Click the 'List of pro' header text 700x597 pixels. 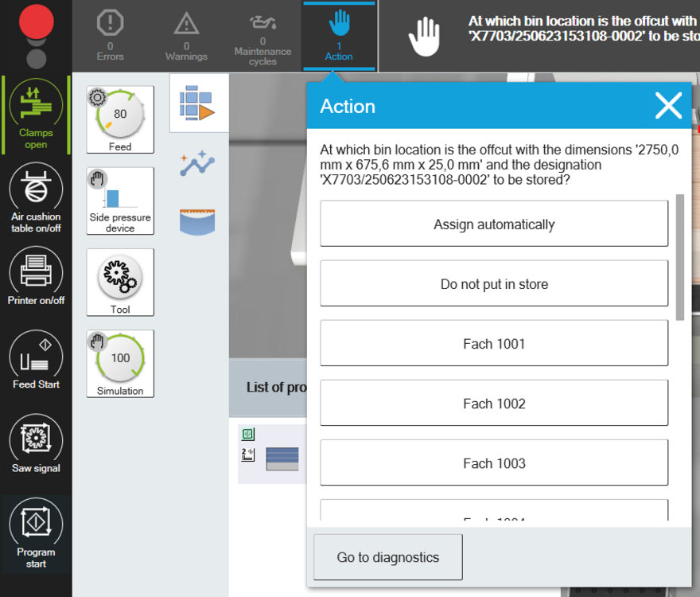[x=276, y=388]
